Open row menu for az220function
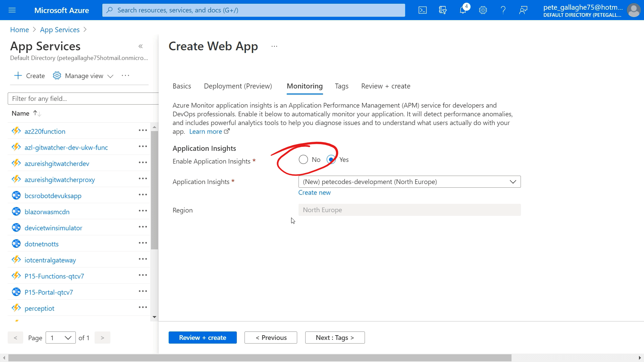This screenshot has height=362, width=644. (143, 130)
